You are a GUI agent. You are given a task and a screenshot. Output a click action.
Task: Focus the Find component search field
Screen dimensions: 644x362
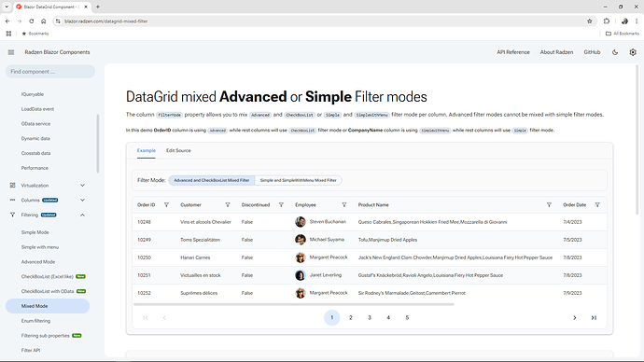[50, 72]
